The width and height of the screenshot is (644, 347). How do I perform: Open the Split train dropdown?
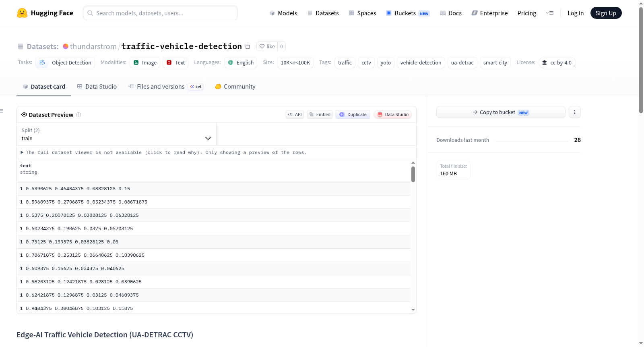click(x=116, y=134)
